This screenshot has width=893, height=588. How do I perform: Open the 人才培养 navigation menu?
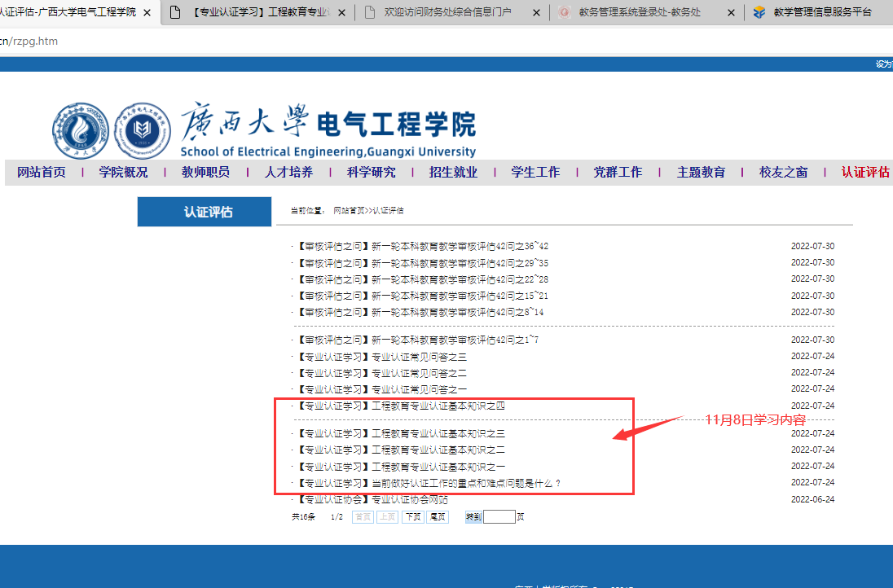tap(288, 173)
